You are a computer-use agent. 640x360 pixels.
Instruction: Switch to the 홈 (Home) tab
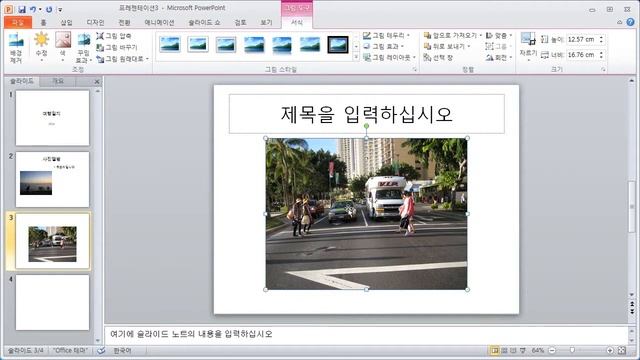point(43,22)
